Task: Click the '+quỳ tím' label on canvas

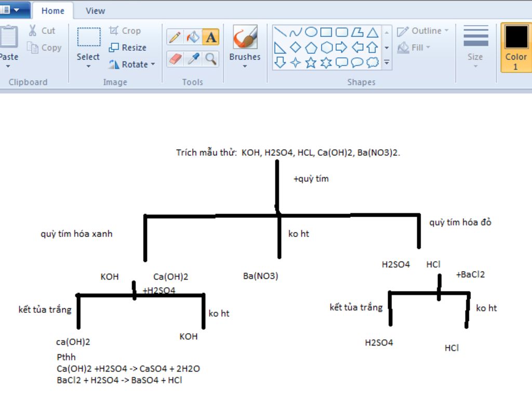Action: 311,179
